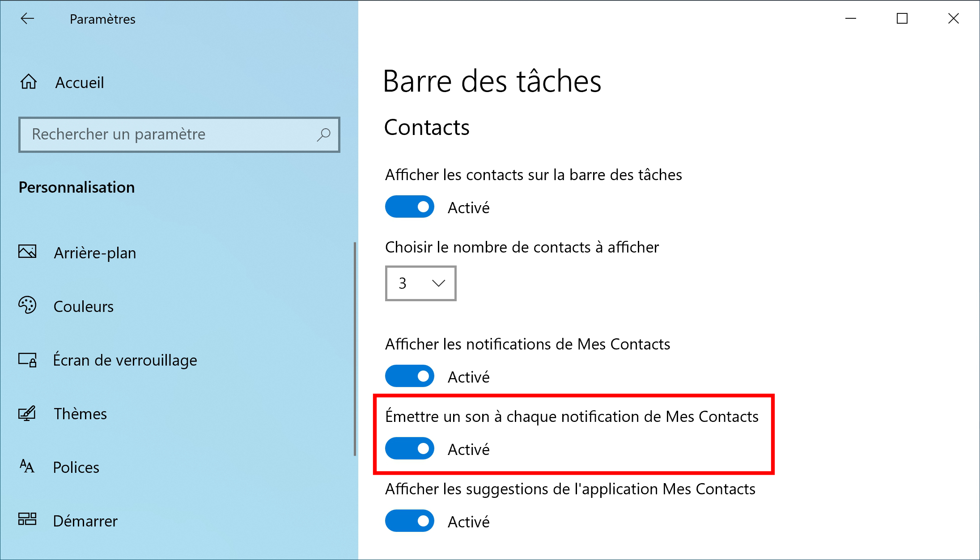The width and height of the screenshot is (980, 560).
Task: Toggle Afficher les notifications de Mes Contacts
Action: [409, 376]
